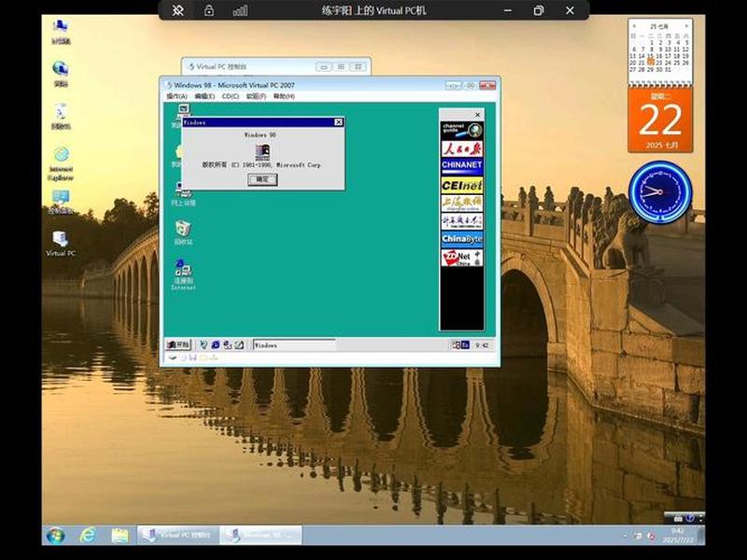Switch to Virtual PC 控制台 taskbar button
This screenshot has height=560, width=747.
178,535
